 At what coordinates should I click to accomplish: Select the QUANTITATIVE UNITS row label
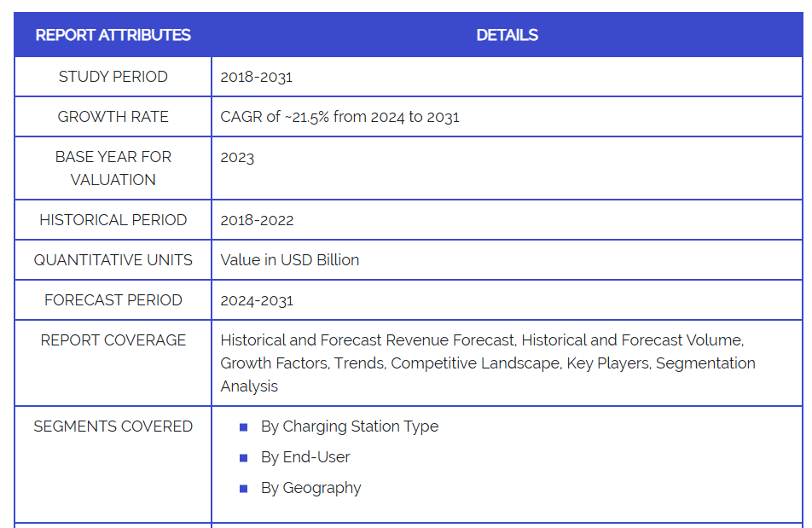tap(113, 260)
